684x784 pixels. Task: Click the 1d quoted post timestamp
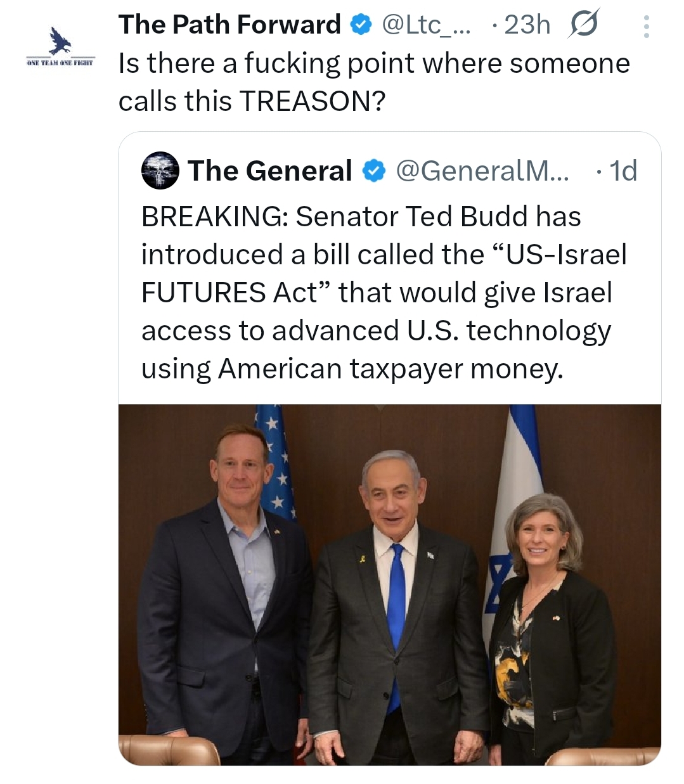click(x=623, y=171)
